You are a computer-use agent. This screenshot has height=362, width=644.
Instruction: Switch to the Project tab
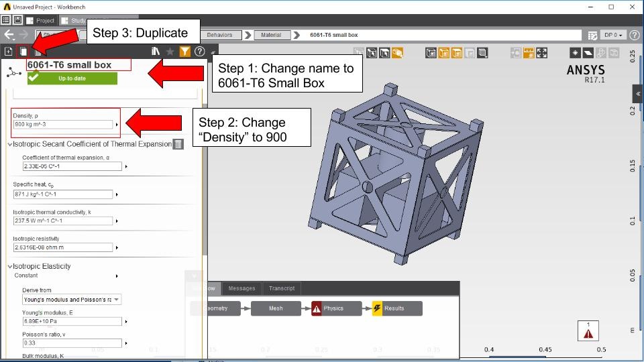40,21
